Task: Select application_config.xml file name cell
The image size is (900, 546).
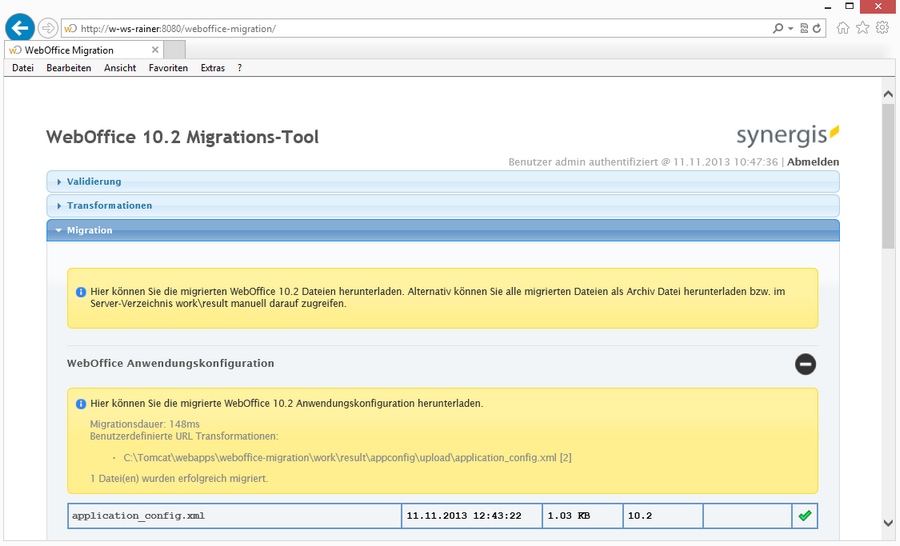Action: 235,516
